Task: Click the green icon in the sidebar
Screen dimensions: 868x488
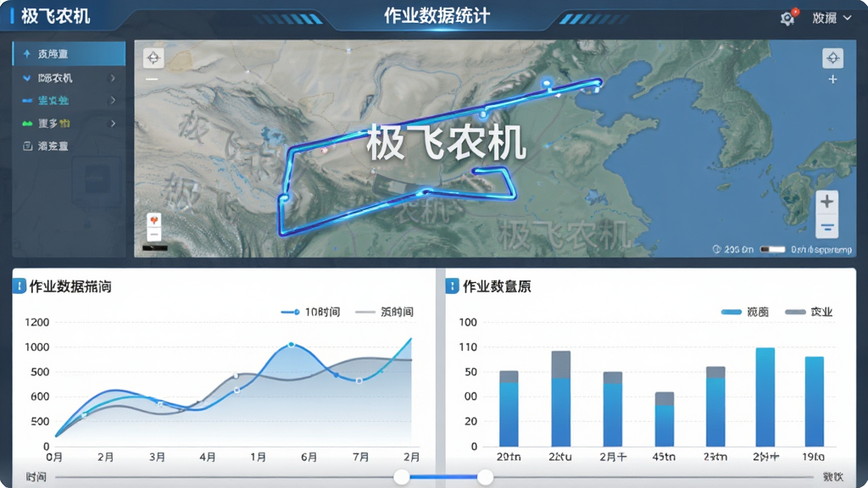Action: pyautogui.click(x=27, y=124)
